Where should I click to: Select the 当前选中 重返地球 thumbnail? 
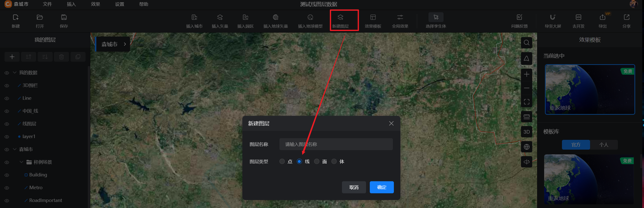click(590, 89)
